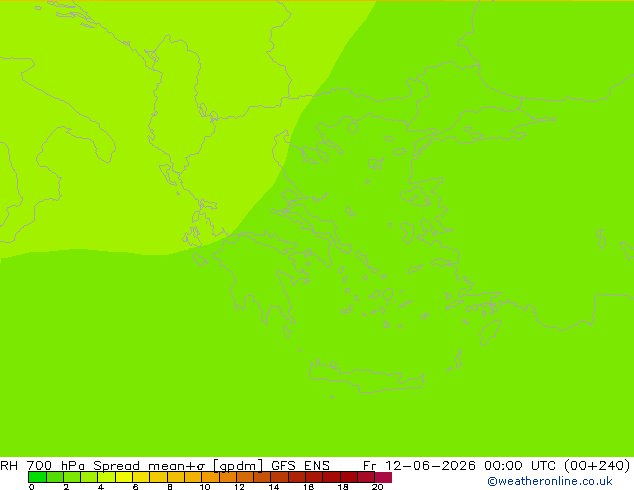Screen dimensions: 634x490
Task: Click the yellow-green swatch between 4 and 5
Action: pos(106,477)
